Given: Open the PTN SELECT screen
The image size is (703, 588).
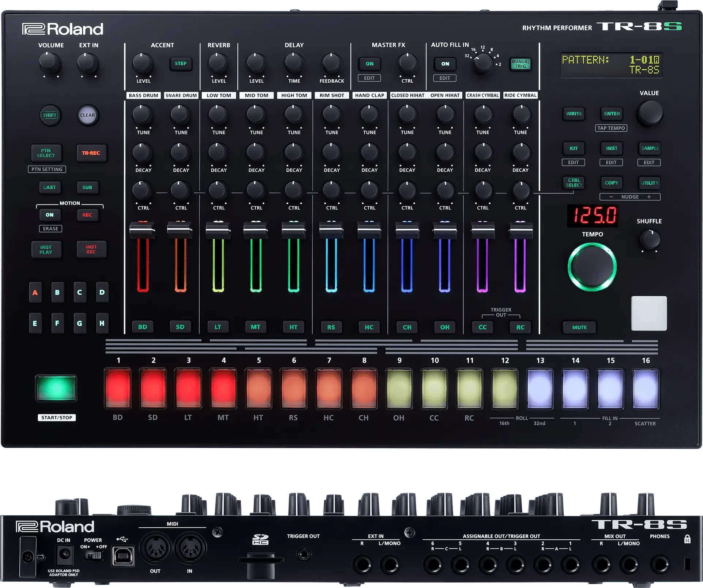Looking at the screenshot, I should pyautogui.click(x=46, y=153).
